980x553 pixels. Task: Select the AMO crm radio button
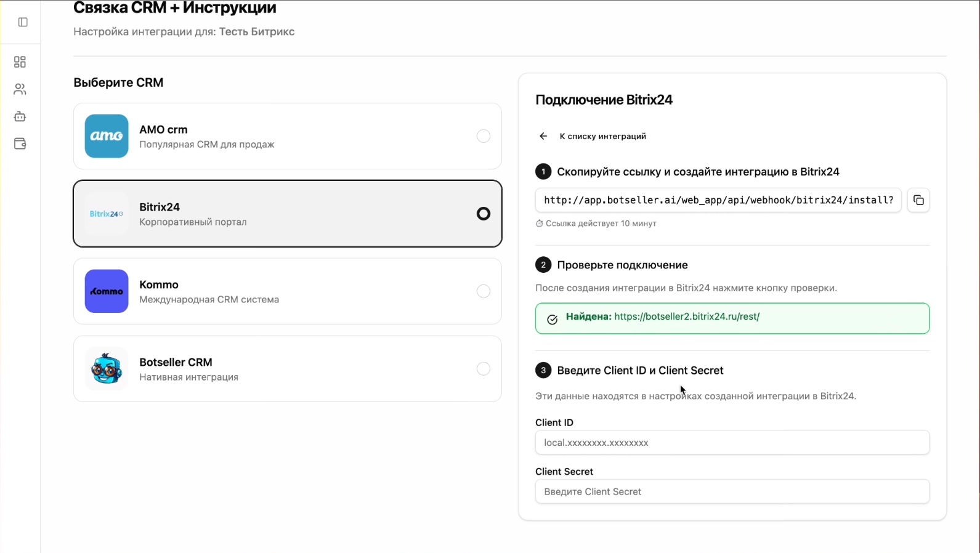484,136
